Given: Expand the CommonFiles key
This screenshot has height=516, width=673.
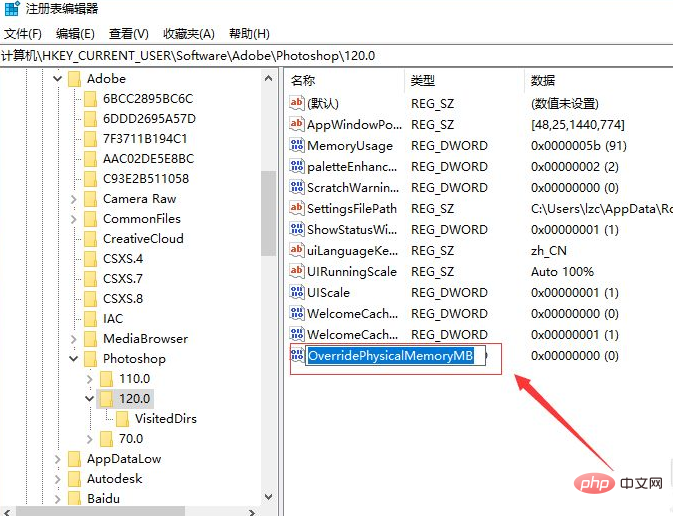Looking at the screenshot, I should point(73,219).
